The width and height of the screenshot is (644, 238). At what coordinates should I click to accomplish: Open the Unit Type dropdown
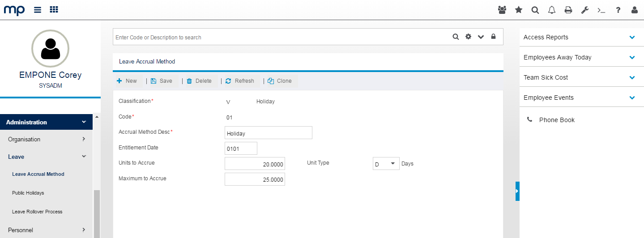[x=386, y=164]
